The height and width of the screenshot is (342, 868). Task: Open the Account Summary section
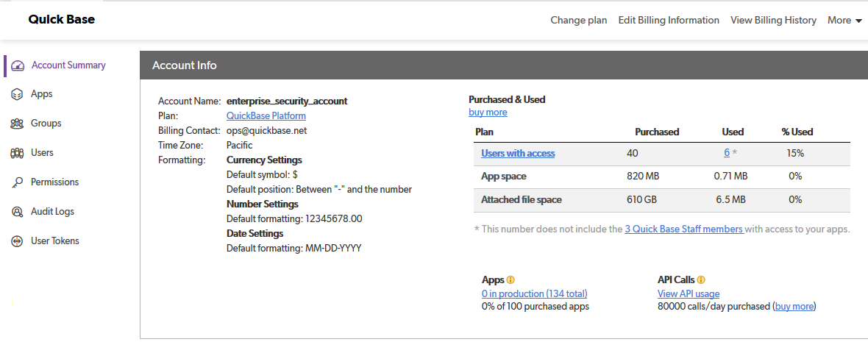click(x=68, y=65)
